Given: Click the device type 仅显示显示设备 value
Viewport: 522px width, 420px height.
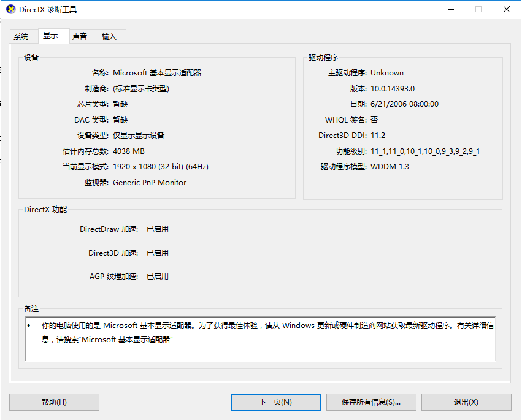Looking at the screenshot, I should coord(139,136).
